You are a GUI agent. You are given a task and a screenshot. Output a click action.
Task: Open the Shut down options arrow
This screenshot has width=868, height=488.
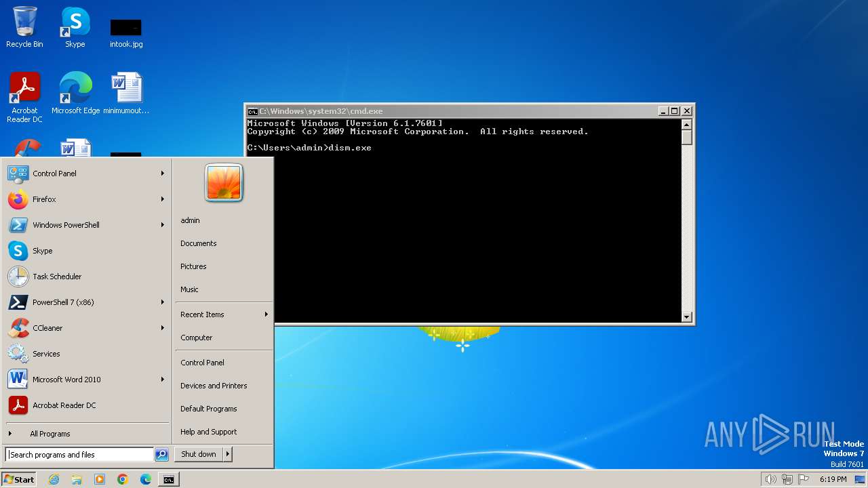pos(228,454)
